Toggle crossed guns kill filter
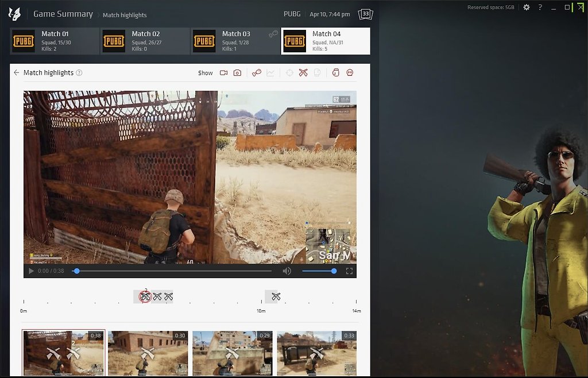The image size is (588, 378). click(x=303, y=73)
